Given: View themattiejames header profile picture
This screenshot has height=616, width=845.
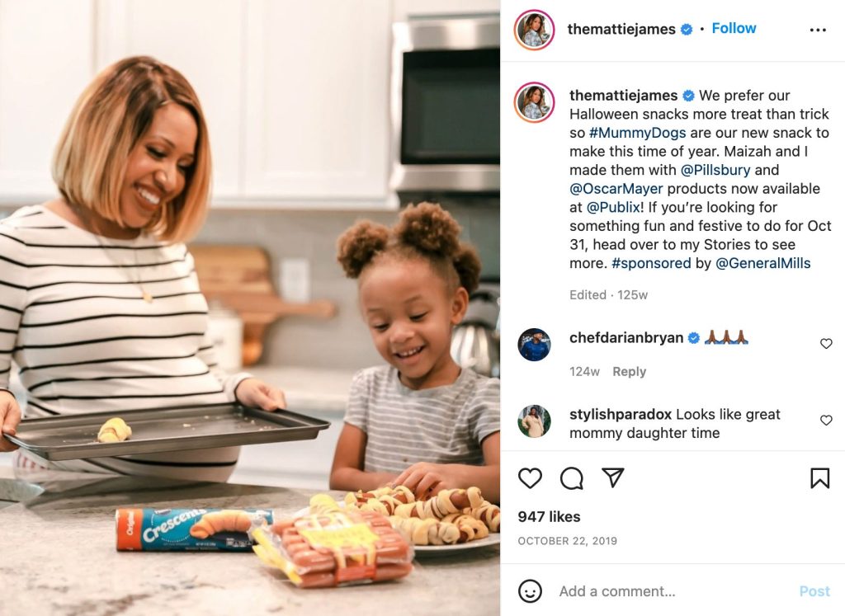Looking at the screenshot, I should pos(534,30).
